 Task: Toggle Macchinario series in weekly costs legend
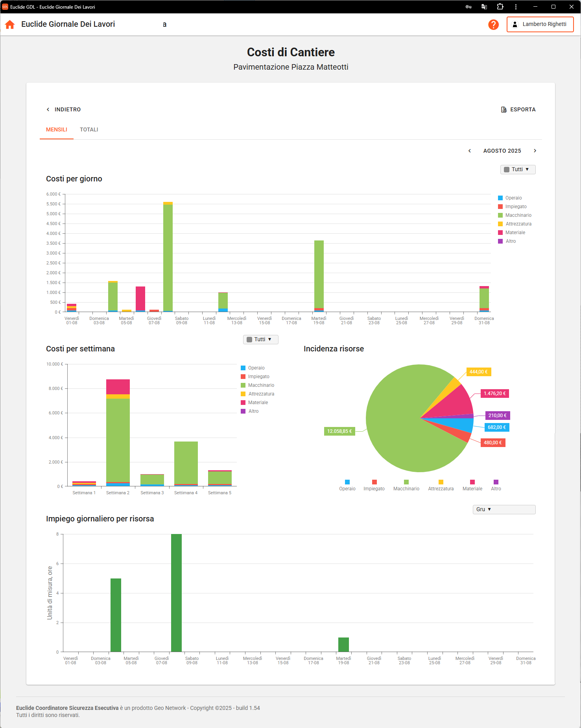click(x=261, y=385)
